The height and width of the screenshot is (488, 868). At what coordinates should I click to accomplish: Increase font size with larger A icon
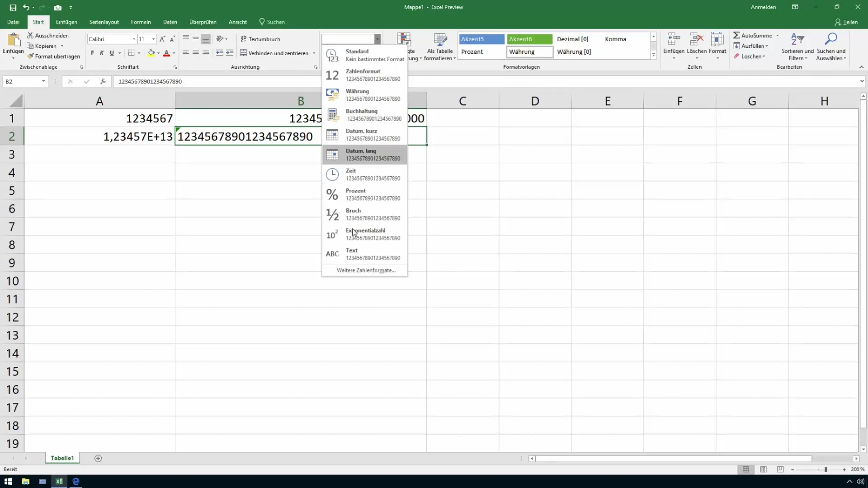162,39
